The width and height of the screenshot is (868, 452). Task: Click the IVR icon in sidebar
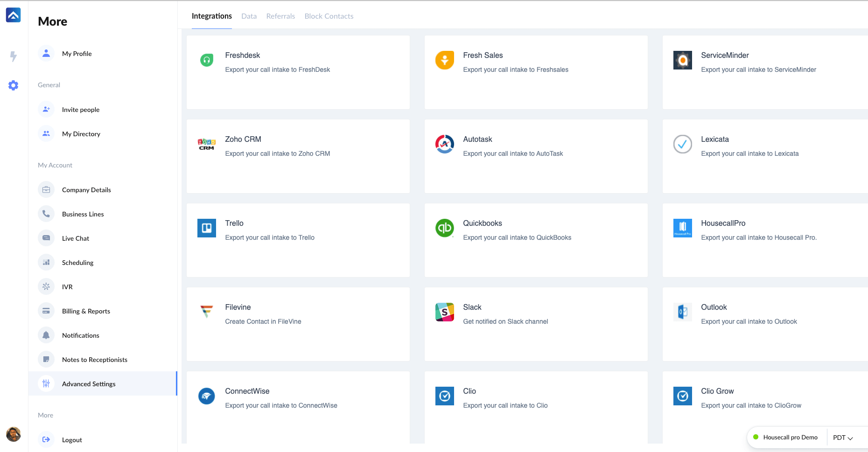tap(46, 287)
